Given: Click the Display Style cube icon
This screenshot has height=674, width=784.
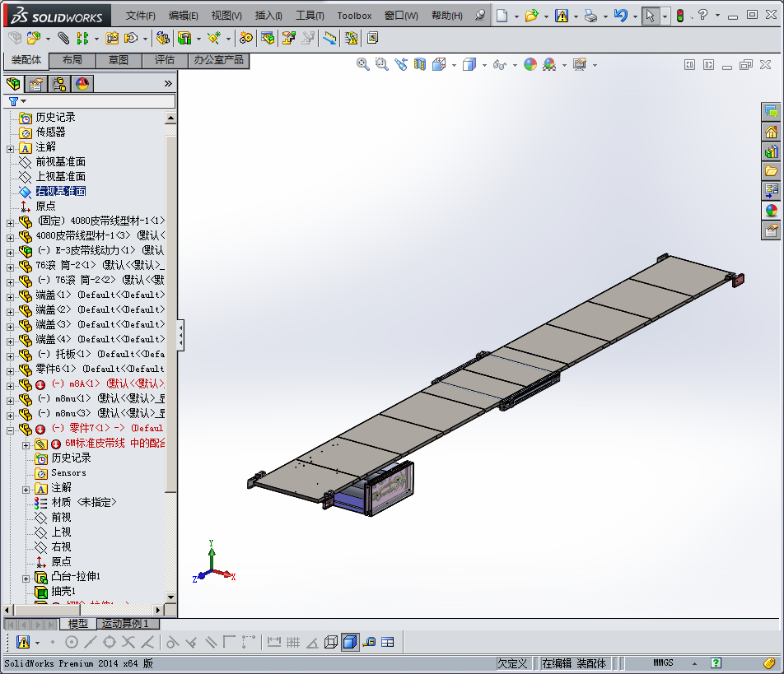Looking at the screenshot, I should point(469,64).
